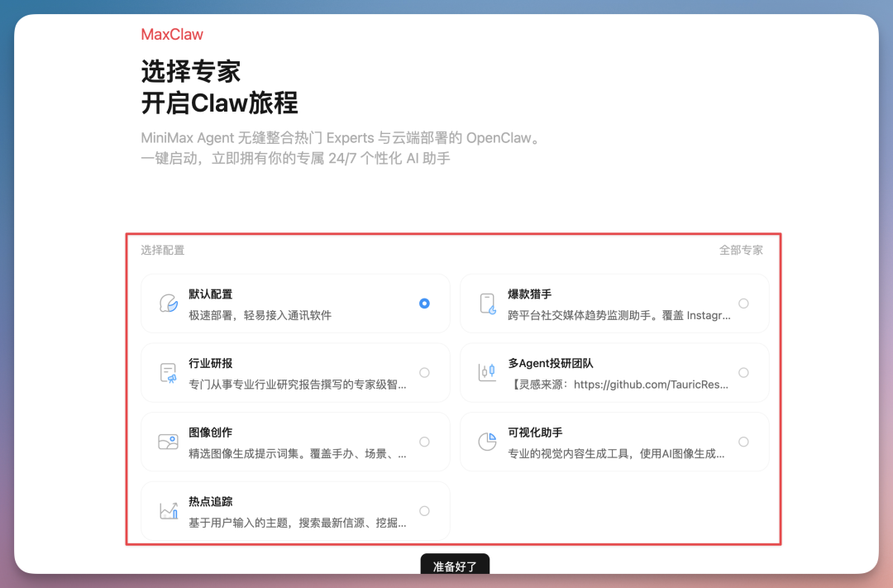Select the 热点追踪 expert card
The width and height of the screenshot is (893, 588).
coord(294,510)
